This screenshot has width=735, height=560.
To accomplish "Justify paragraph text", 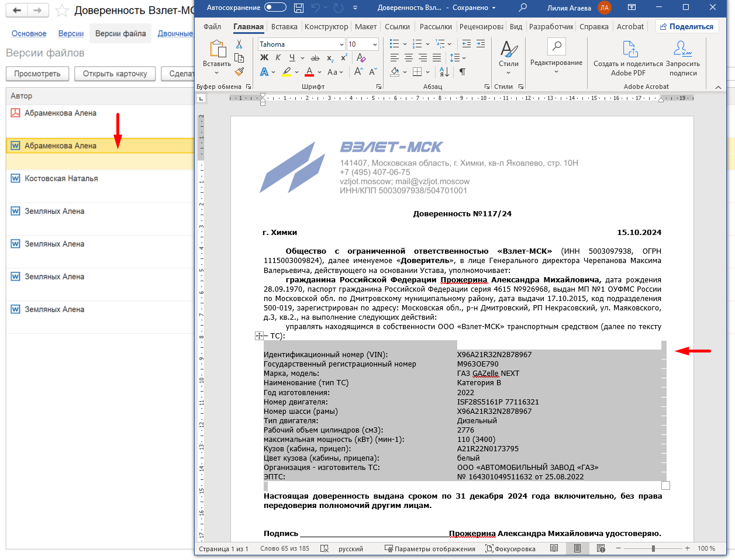I will coord(437,58).
